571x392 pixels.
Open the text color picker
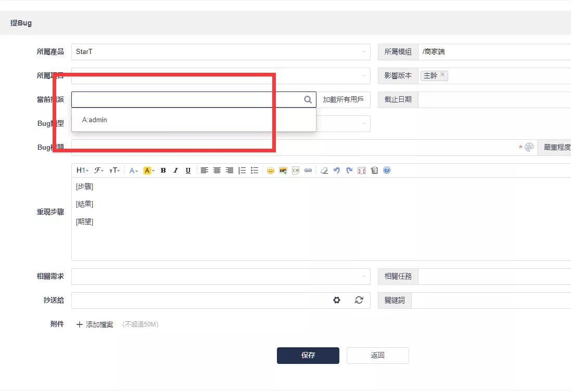[133, 170]
